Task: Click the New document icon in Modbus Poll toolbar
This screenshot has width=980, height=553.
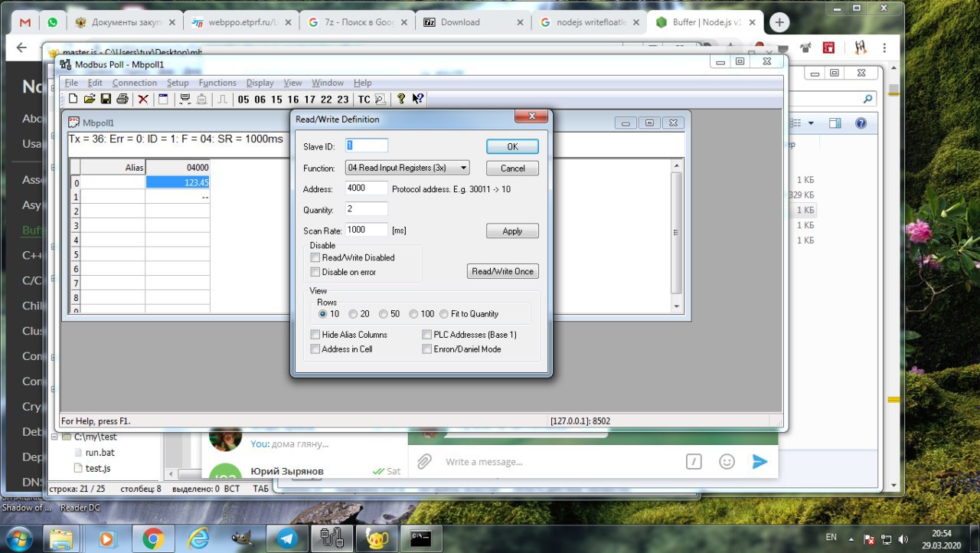Action: pyautogui.click(x=73, y=99)
